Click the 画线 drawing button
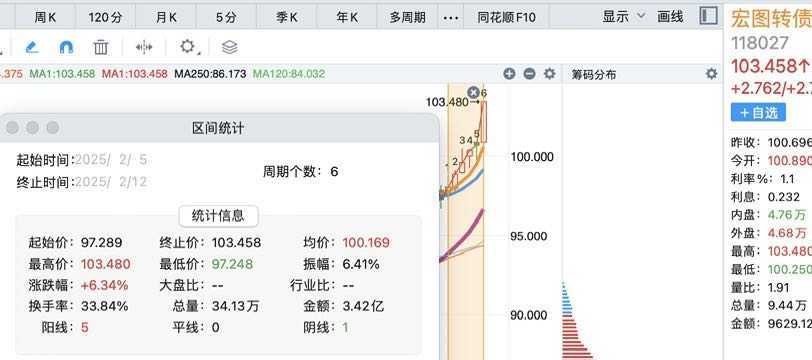Screen dimensions: 812x360 coord(670,17)
